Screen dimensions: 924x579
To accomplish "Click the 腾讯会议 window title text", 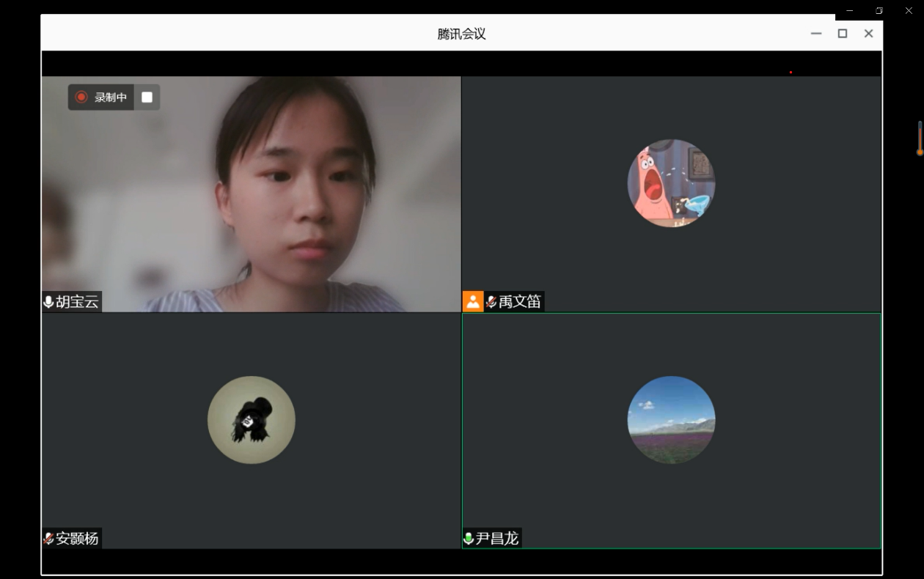I will 461,34.
